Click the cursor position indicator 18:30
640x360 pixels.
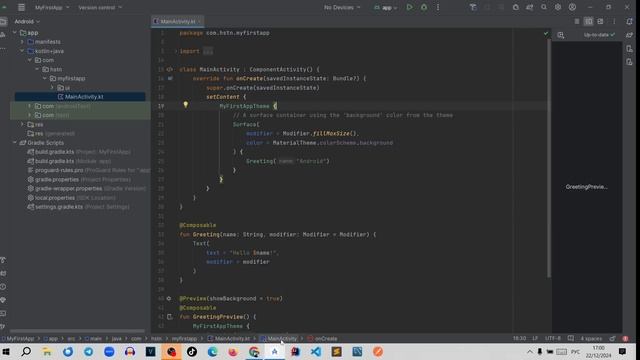519,338
